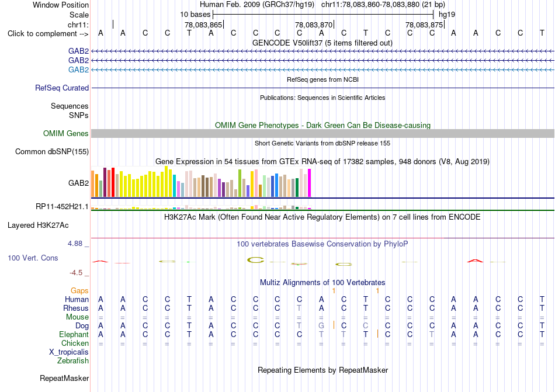Click 'Publications: Sequences in Scientific Articles' title
The height and width of the screenshot is (392, 555).
[322, 98]
